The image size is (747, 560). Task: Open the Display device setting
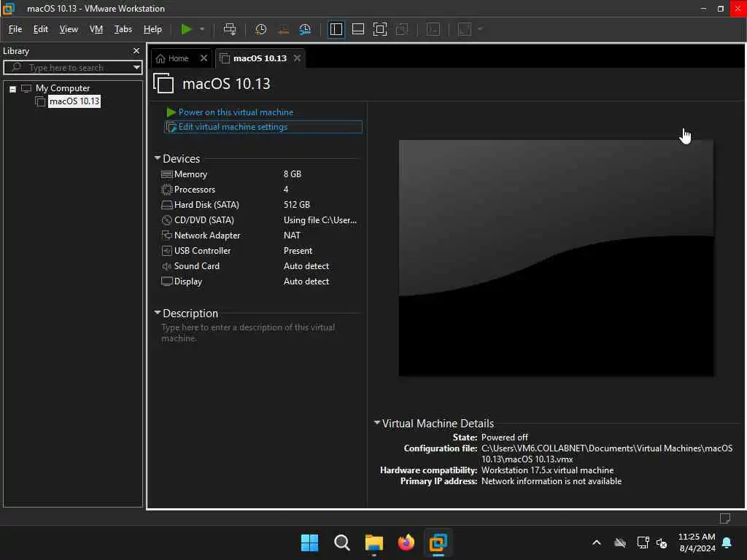point(187,281)
